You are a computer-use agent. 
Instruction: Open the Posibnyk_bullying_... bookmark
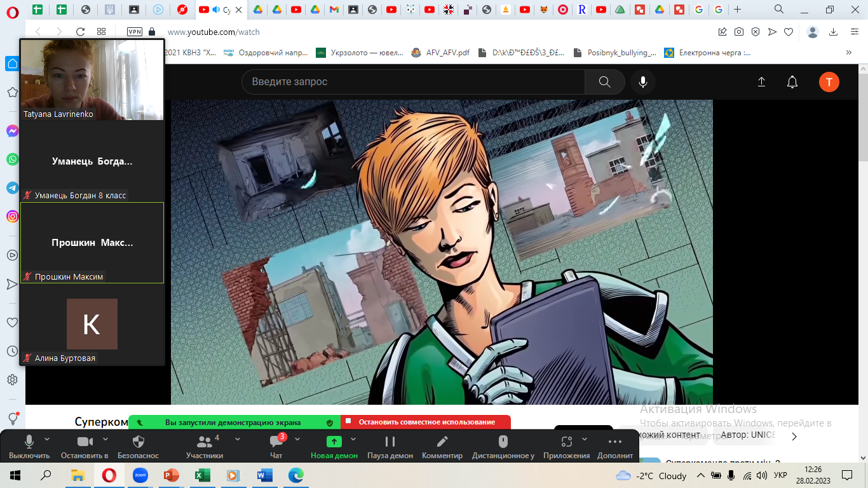click(614, 53)
